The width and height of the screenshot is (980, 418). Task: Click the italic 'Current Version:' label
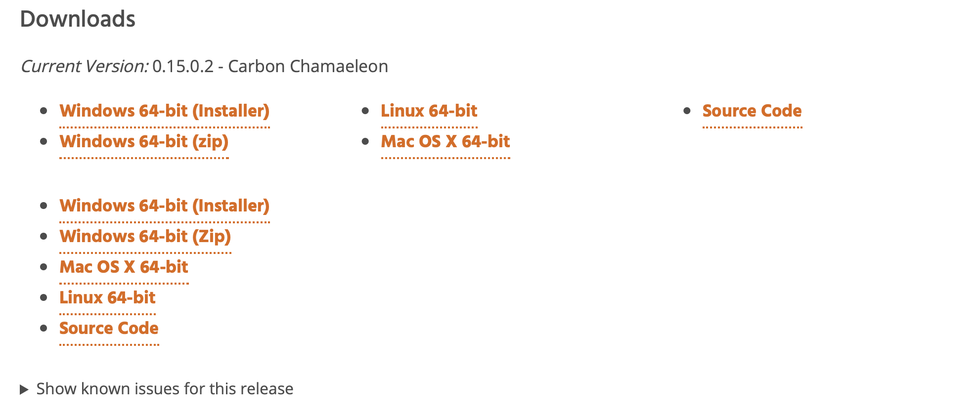[84, 67]
